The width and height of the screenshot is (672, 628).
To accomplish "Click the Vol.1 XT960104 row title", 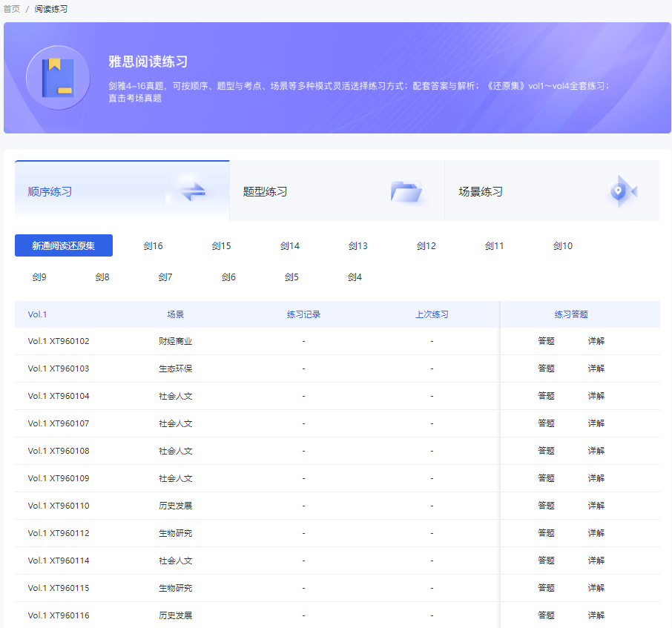I will tap(59, 396).
